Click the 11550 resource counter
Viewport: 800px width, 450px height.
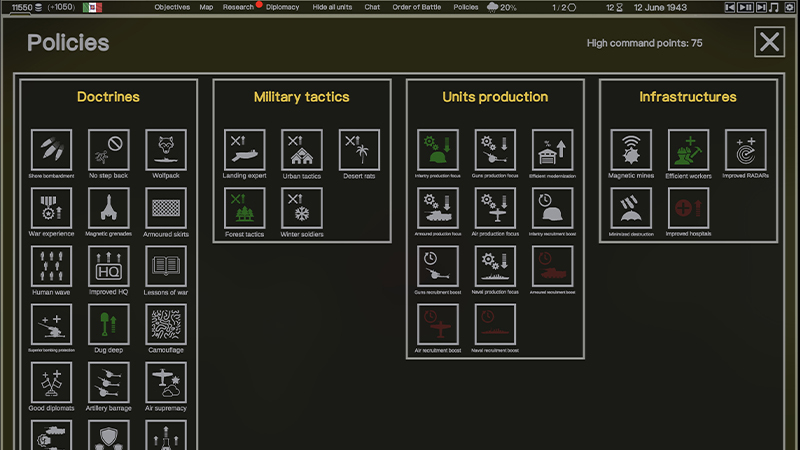[x=27, y=7]
